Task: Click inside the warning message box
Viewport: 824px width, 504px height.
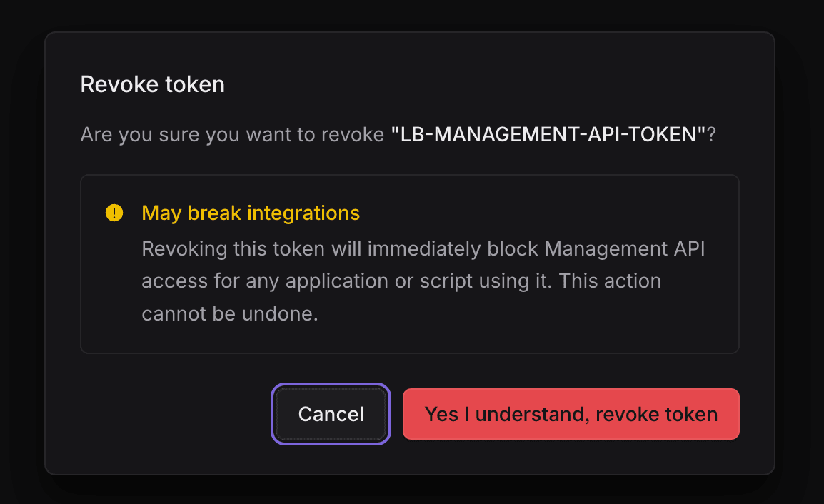Action: coord(410,264)
